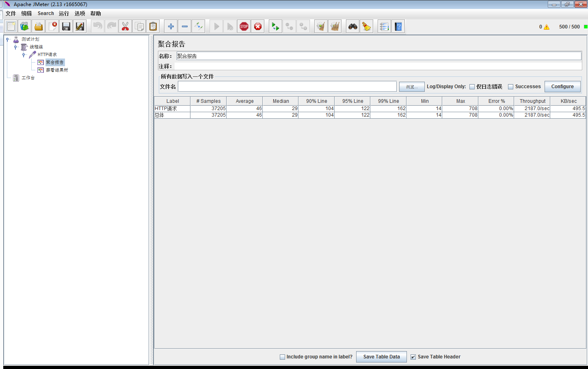Image resolution: width=588 pixels, height=369 pixels.
Task: Create a new test plan with New icon
Action: pos(11,26)
